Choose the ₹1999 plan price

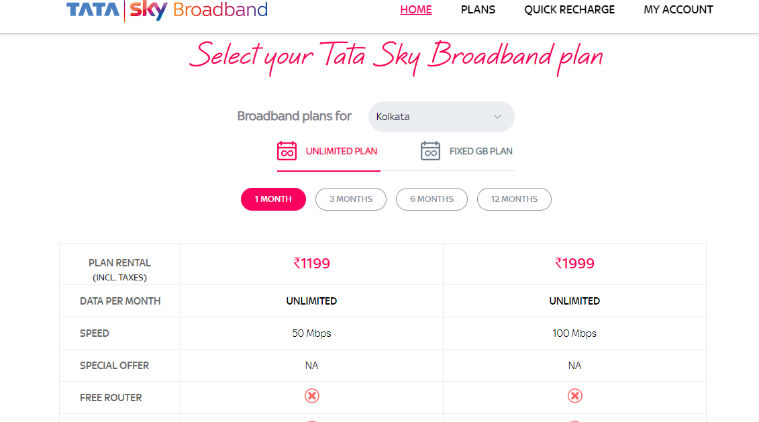pyautogui.click(x=575, y=263)
